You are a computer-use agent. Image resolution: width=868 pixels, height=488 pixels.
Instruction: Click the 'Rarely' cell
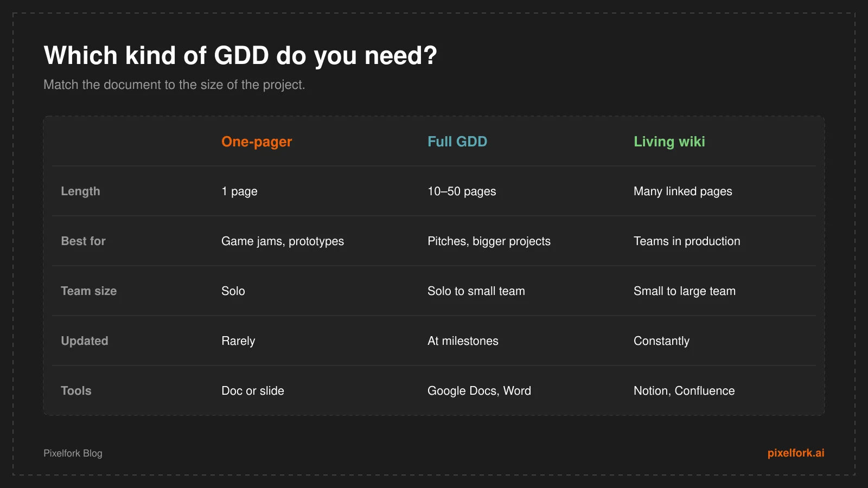pos(238,341)
